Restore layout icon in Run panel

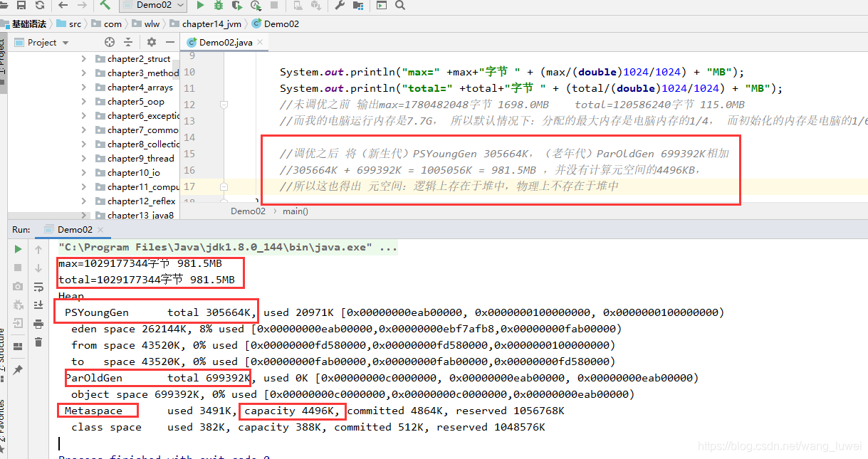tap(19, 345)
